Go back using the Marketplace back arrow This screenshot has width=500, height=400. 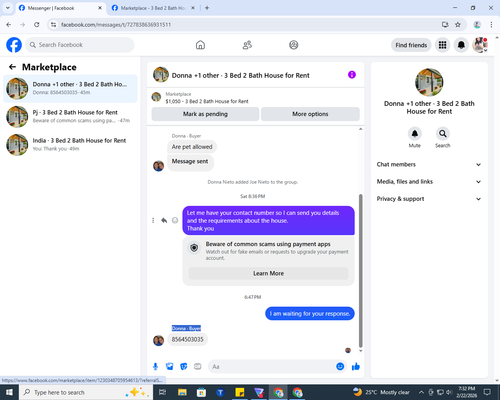(x=13, y=67)
